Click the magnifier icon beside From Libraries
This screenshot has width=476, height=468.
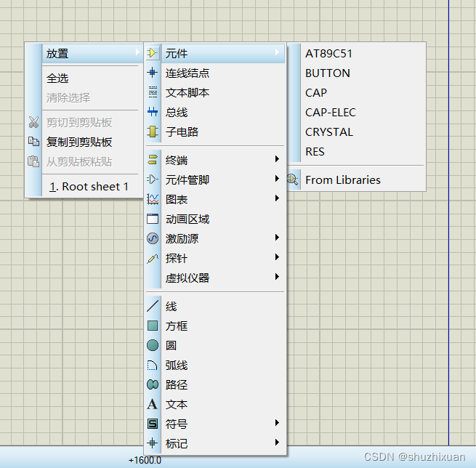point(293,179)
